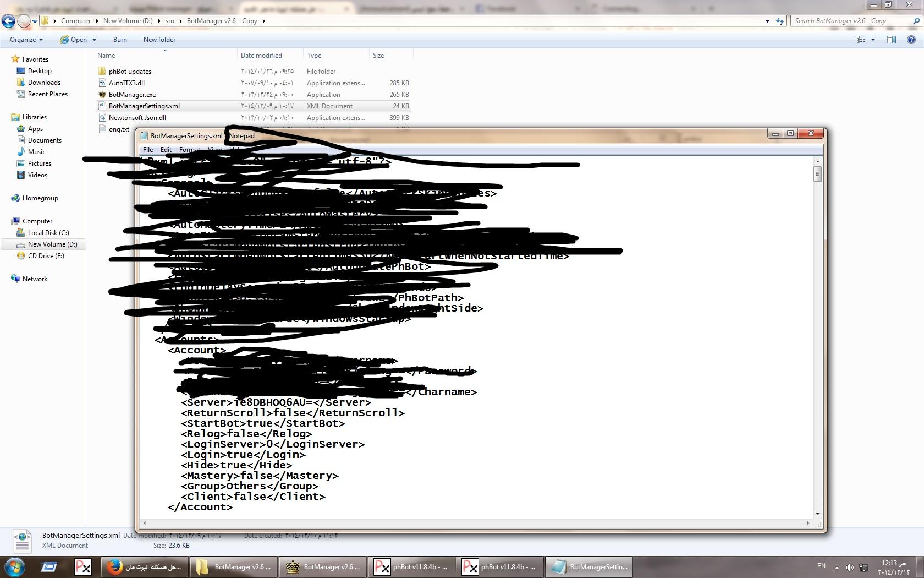This screenshot has height=578, width=924.
Task: Open the Organize menu
Action: point(26,40)
